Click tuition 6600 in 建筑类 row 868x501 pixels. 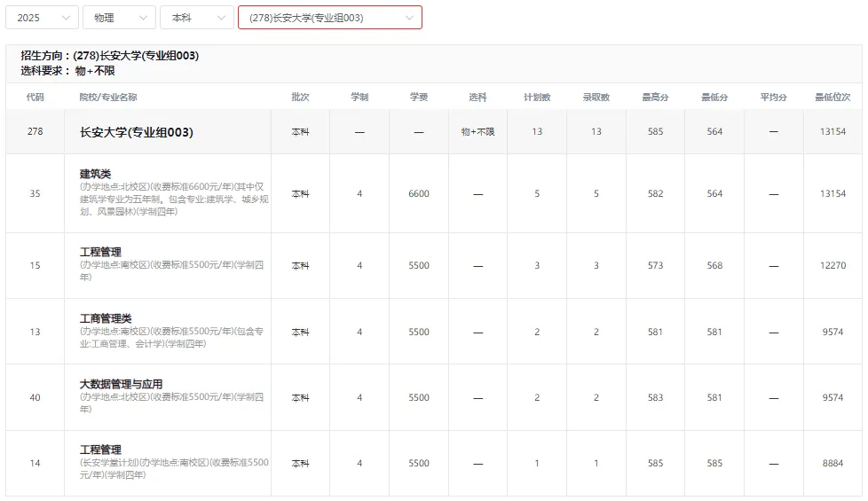click(x=419, y=193)
